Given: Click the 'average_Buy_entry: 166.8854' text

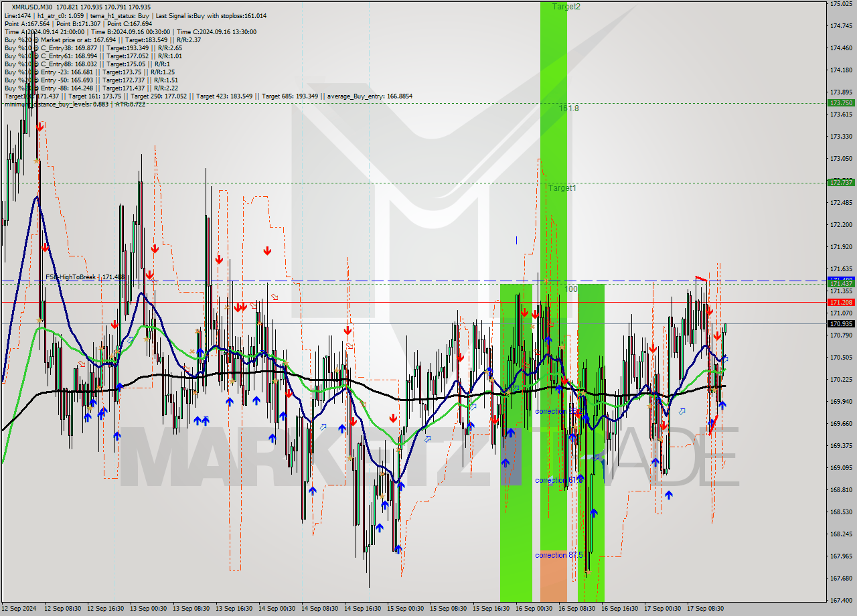Looking at the screenshot, I should [370, 96].
